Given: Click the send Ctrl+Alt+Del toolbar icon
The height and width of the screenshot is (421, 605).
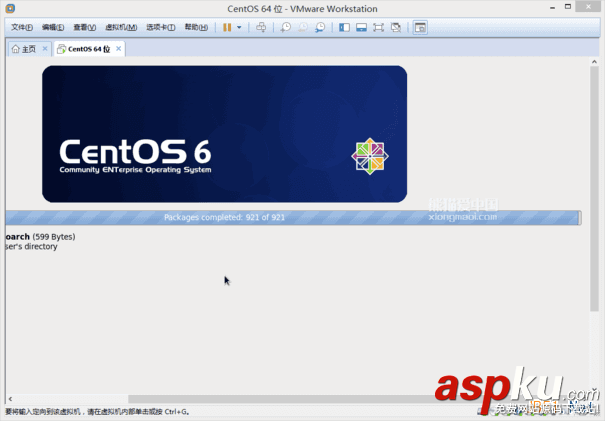Looking at the screenshot, I should tap(261, 27).
